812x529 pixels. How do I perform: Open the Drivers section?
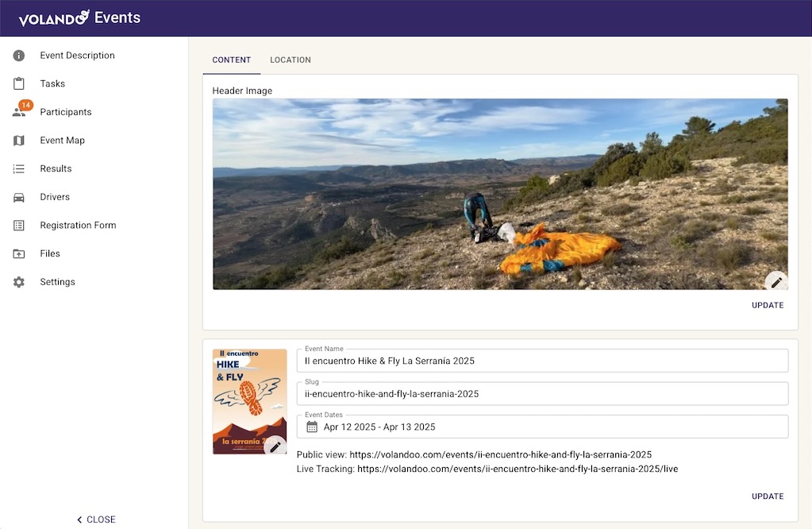[54, 196]
